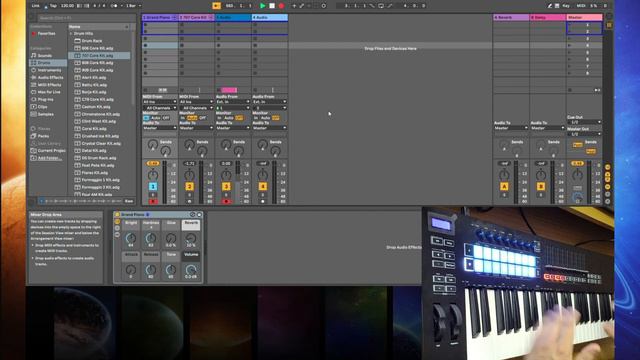640x360 pixels.
Task: Select Clips category in browser
Action: tap(42, 107)
